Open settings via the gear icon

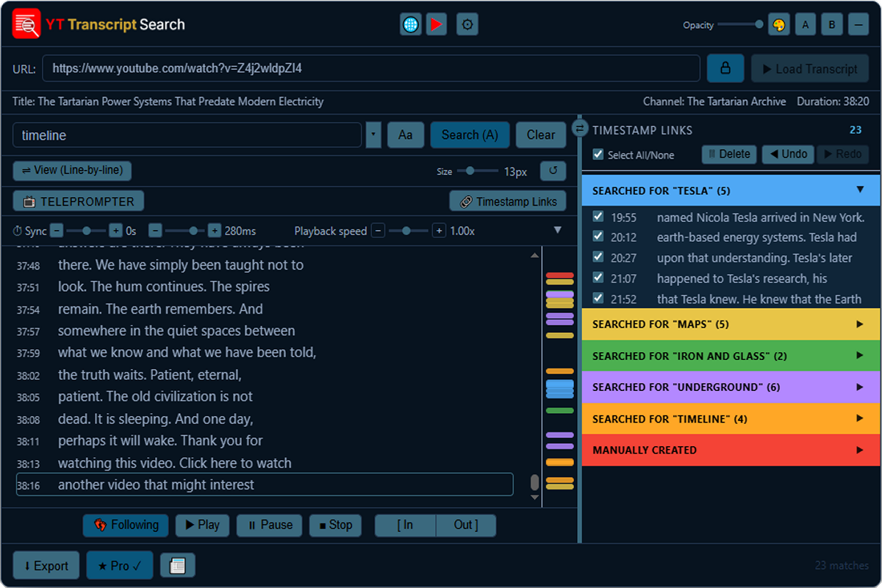tap(467, 24)
